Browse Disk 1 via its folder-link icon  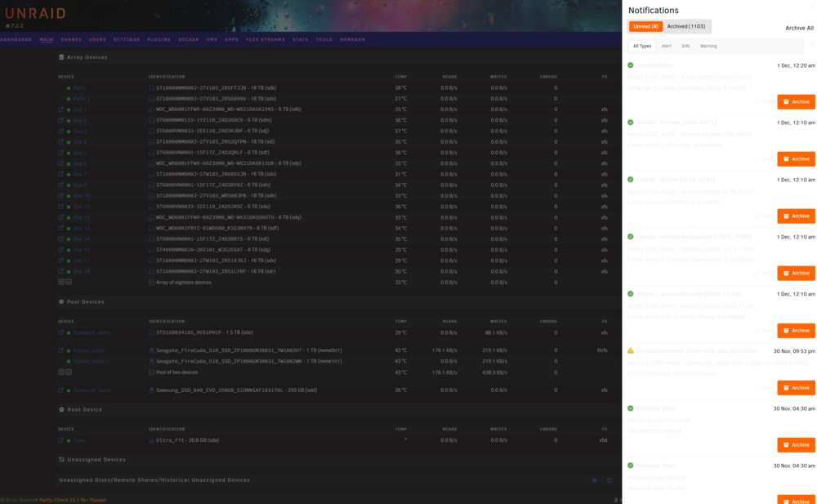pyautogui.click(x=61, y=109)
